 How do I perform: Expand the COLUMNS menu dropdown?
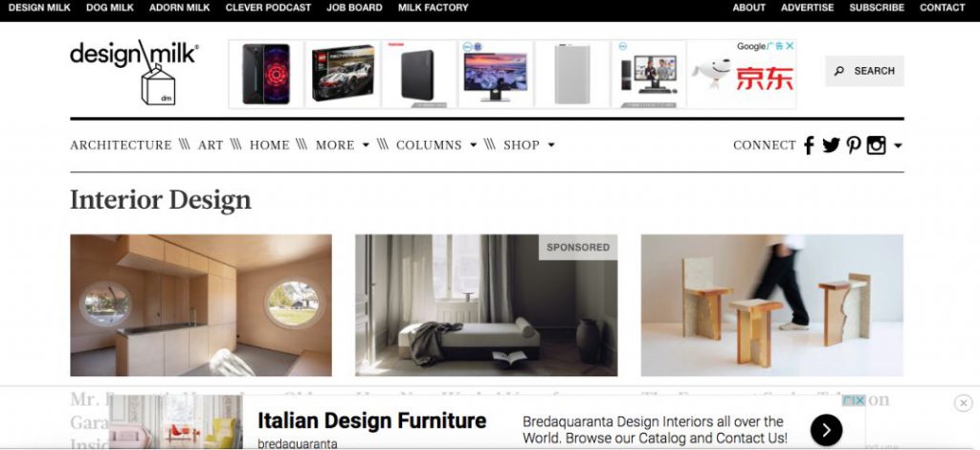tap(436, 145)
